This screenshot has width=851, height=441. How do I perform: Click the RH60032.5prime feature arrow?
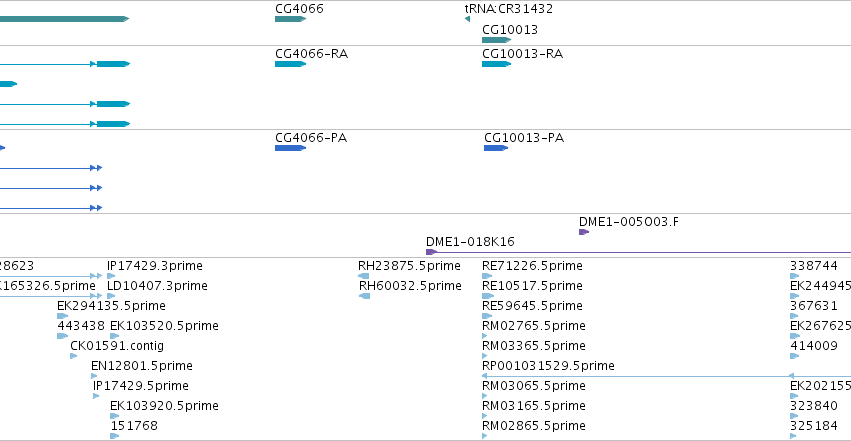364,296
